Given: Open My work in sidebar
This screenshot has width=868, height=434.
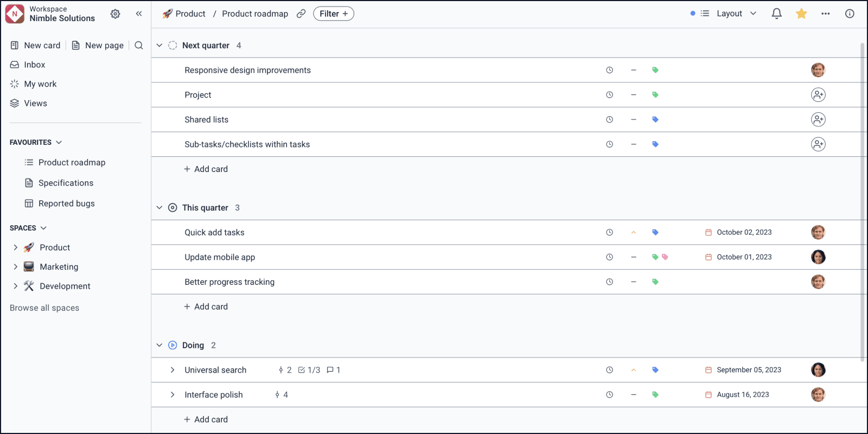Looking at the screenshot, I should pos(33,84).
